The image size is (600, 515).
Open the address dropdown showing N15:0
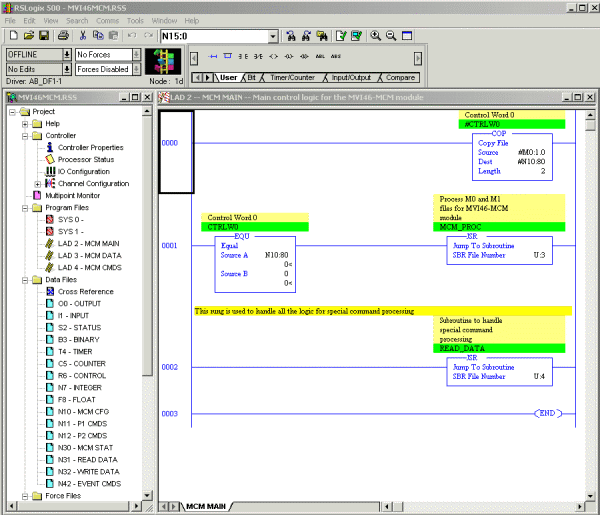click(273, 36)
